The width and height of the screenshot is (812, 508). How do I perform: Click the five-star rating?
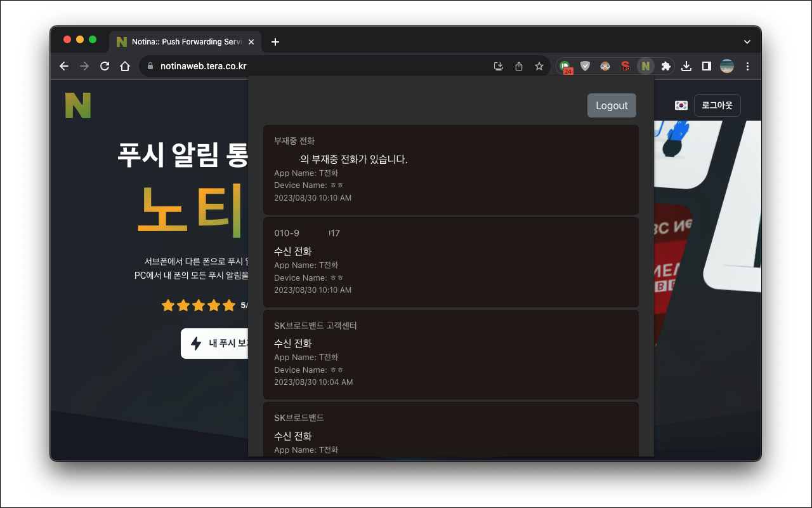click(198, 305)
